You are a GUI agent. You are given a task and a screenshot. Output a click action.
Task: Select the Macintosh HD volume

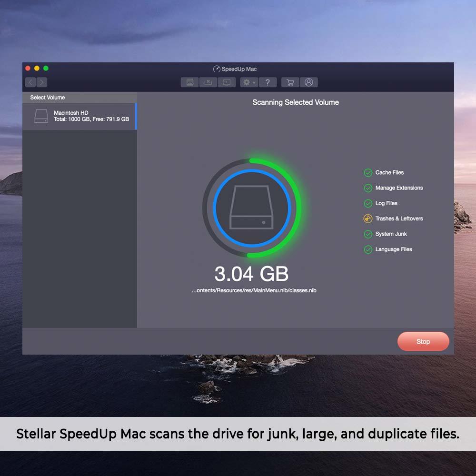[x=79, y=116]
